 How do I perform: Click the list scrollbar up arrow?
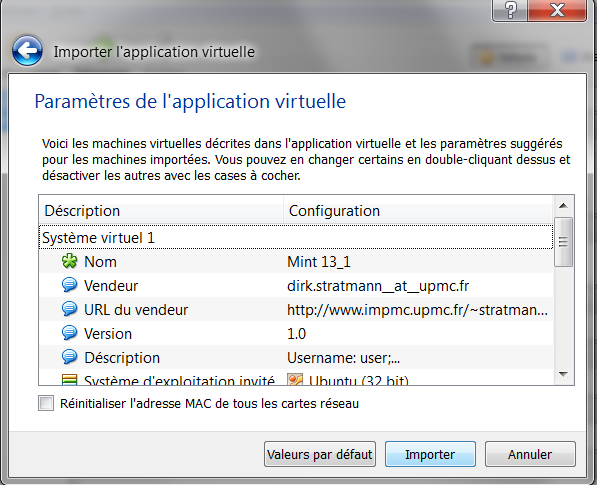(563, 206)
